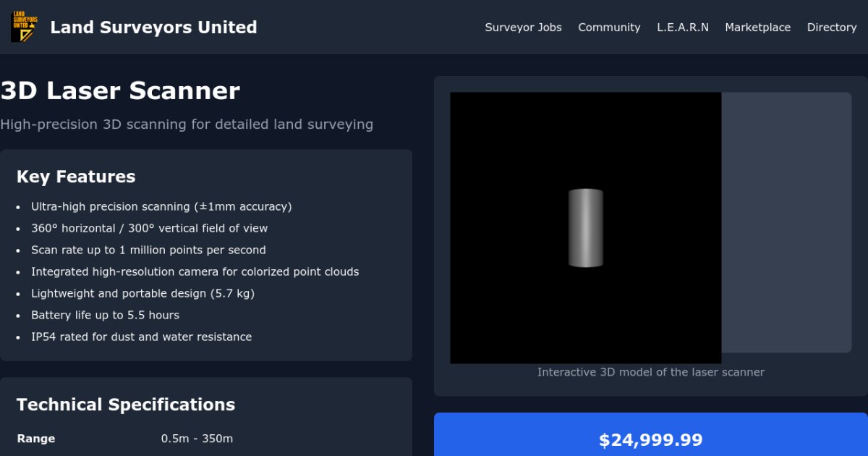Click the 'Interactive 3D model' caption text
This screenshot has height=456, width=868.
click(650, 371)
